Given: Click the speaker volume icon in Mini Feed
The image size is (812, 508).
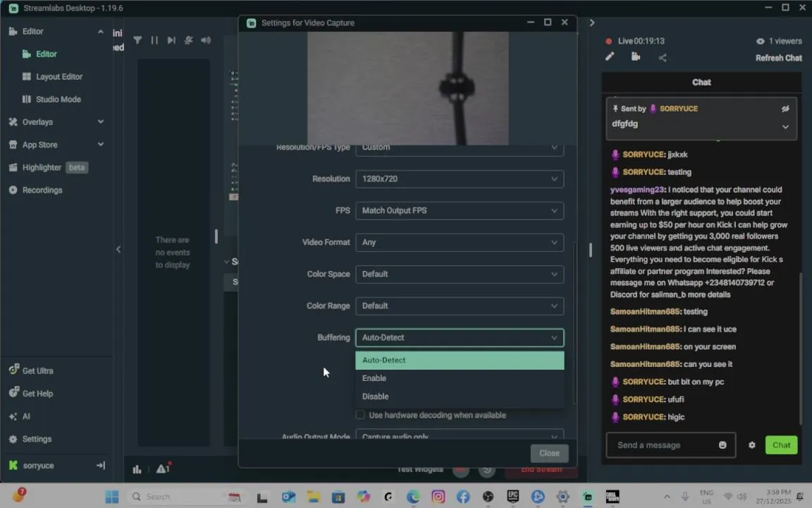Looking at the screenshot, I should (206, 40).
